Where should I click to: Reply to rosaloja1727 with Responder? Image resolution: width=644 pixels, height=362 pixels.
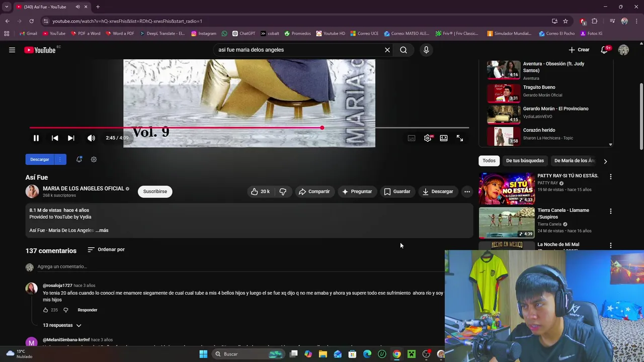(88, 310)
